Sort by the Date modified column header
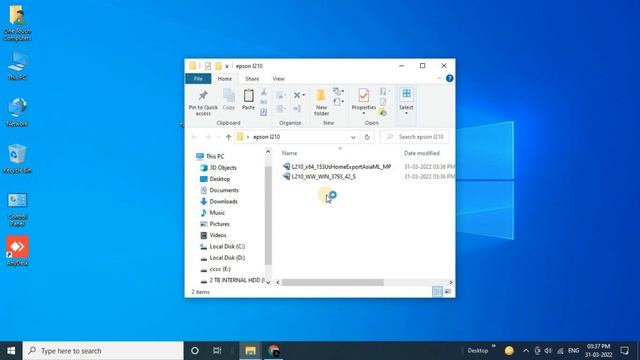The image size is (640, 360). tap(422, 153)
